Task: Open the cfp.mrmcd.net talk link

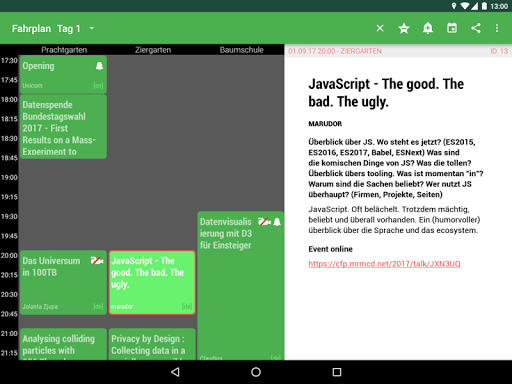Action: pyautogui.click(x=384, y=264)
